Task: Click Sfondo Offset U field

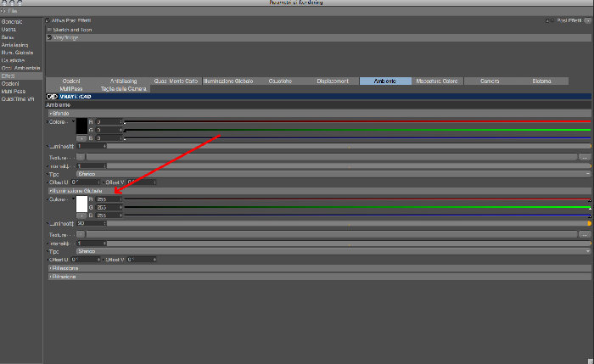Action: click(x=86, y=182)
